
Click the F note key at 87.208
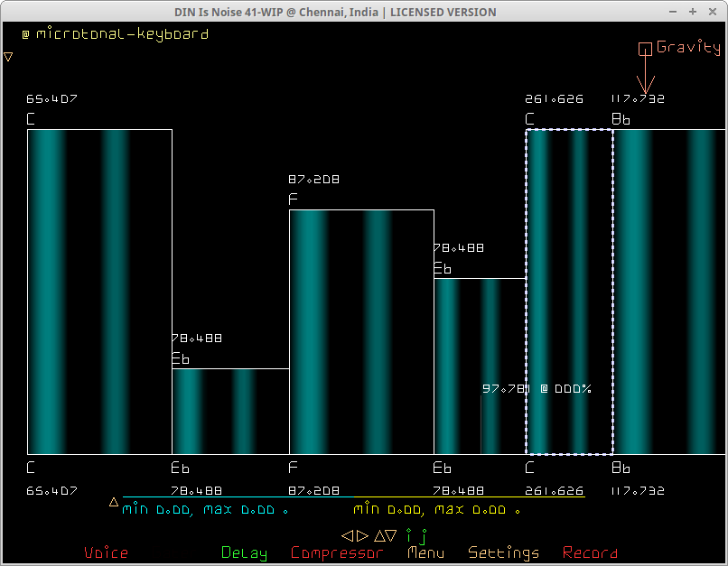[x=361, y=331]
